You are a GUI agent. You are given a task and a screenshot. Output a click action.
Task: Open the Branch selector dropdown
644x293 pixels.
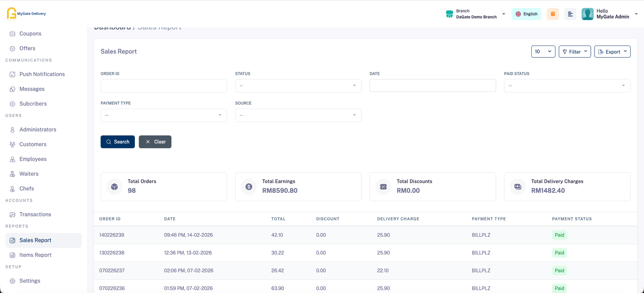476,14
